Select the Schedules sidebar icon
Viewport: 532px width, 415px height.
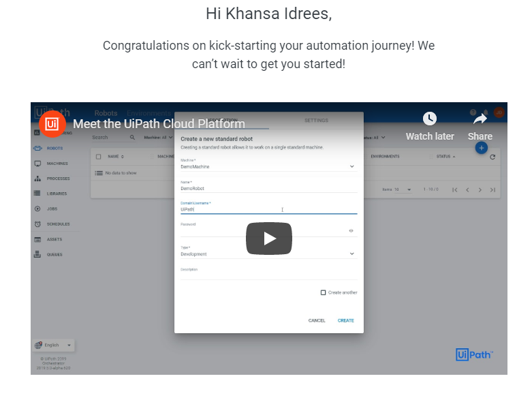pos(37,224)
